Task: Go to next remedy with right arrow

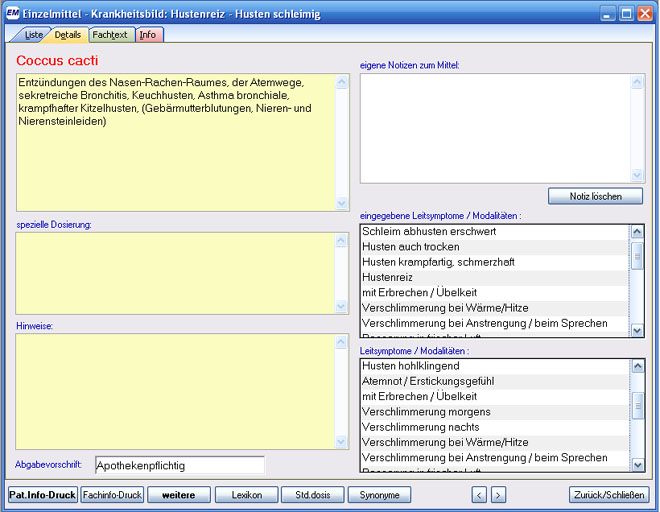Action: [x=498, y=495]
